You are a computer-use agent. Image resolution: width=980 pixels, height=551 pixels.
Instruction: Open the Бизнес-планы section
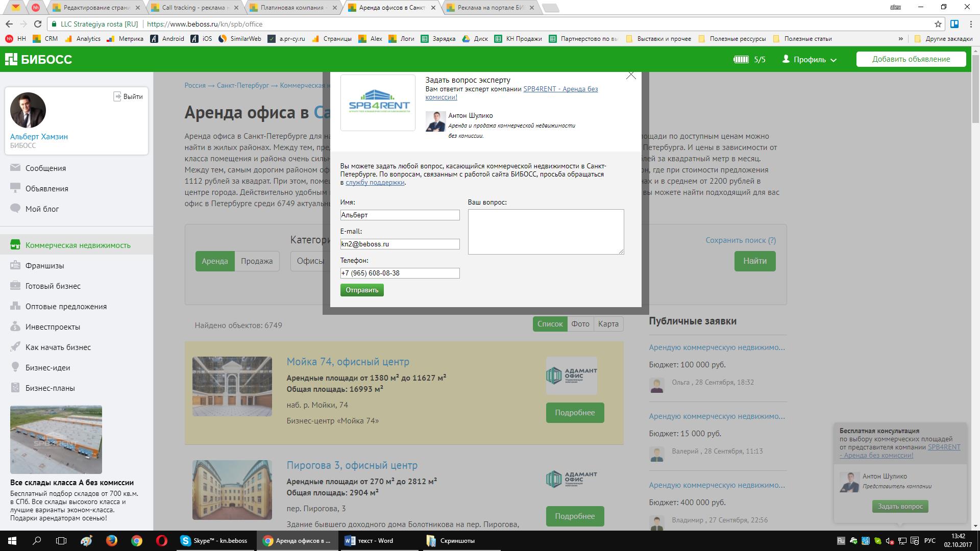[x=50, y=388]
